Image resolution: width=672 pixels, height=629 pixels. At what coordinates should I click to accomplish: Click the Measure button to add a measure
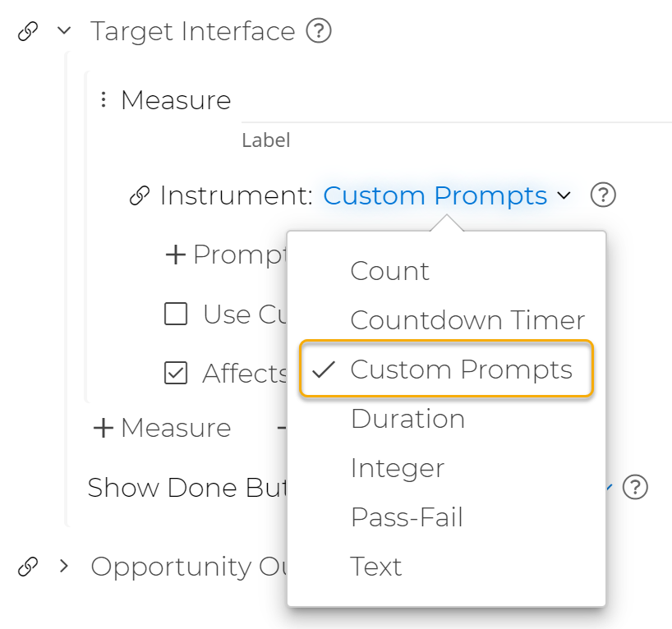click(159, 427)
